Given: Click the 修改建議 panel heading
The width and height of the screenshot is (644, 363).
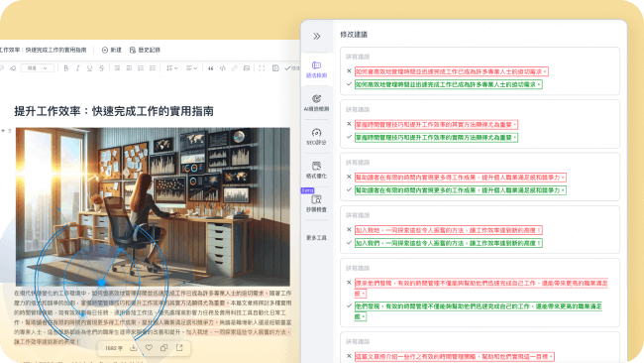Looking at the screenshot, I should point(354,35).
